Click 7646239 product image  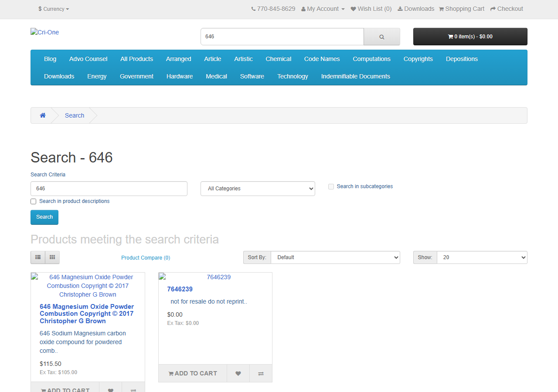(x=215, y=277)
